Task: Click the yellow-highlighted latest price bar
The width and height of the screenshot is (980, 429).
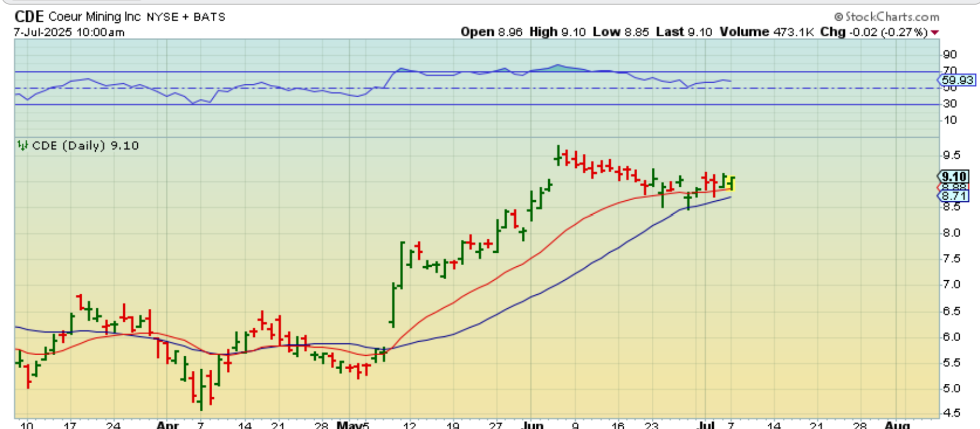Action: [x=732, y=184]
